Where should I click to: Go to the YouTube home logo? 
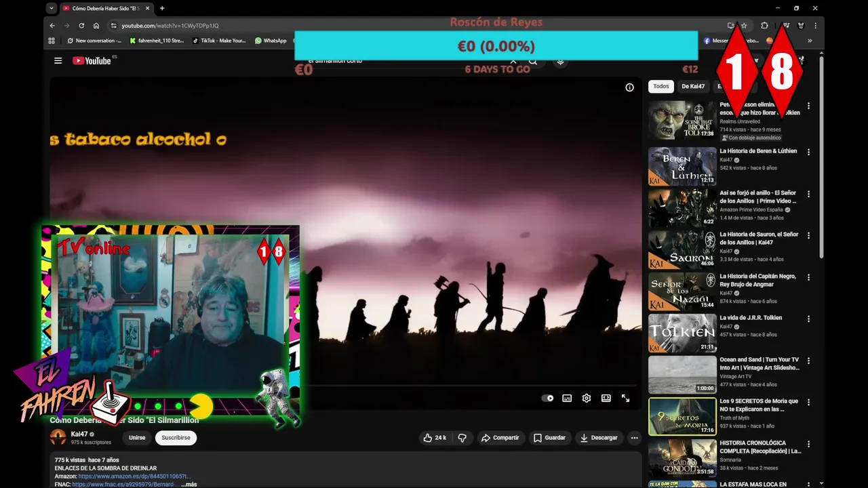pyautogui.click(x=92, y=60)
